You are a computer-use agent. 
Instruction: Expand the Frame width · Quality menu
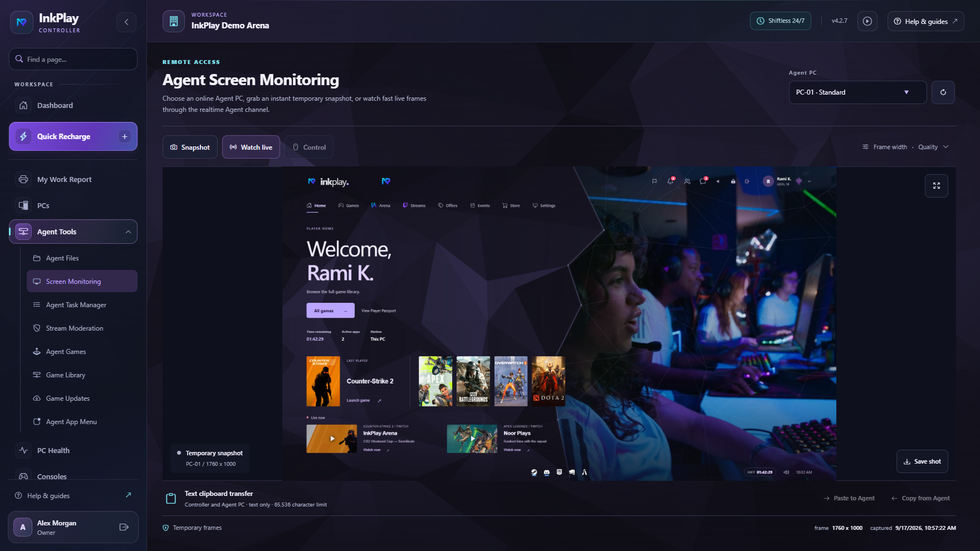coord(905,147)
